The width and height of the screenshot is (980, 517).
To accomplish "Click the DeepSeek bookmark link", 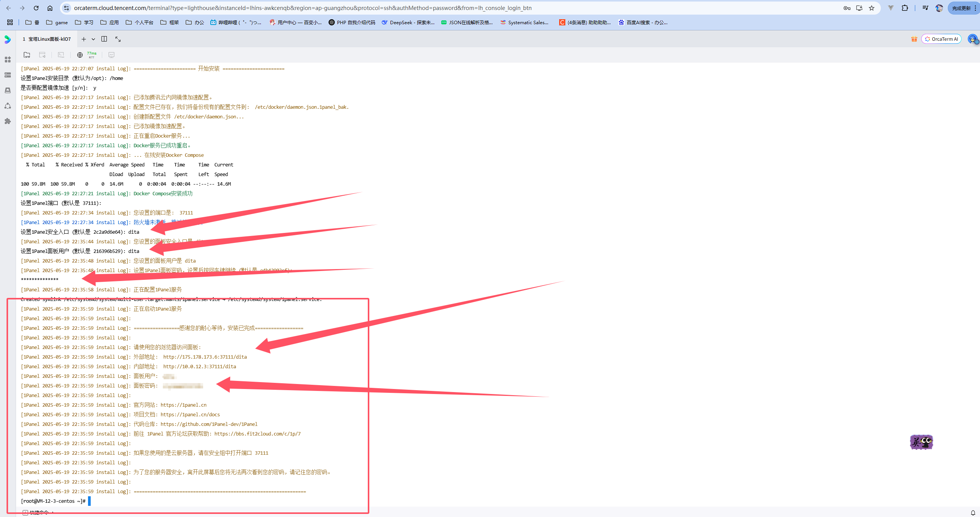I will pyautogui.click(x=408, y=22).
